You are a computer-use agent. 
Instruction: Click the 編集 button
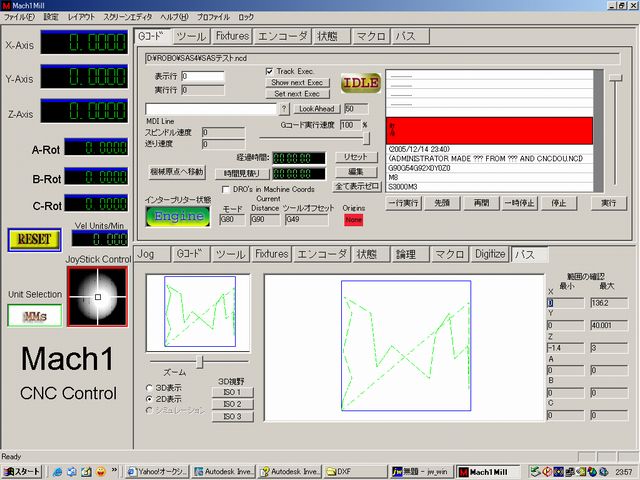coord(356,172)
